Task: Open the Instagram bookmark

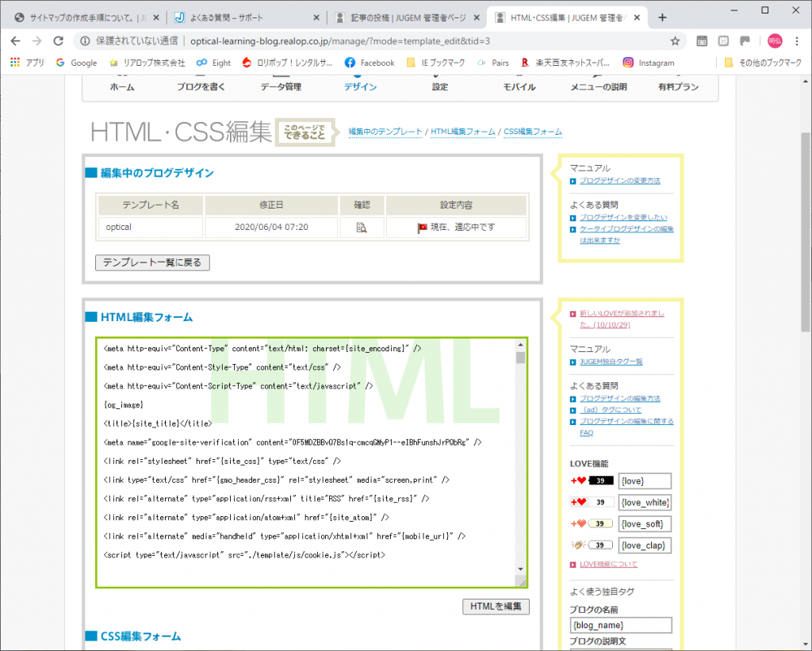Action: (x=649, y=63)
